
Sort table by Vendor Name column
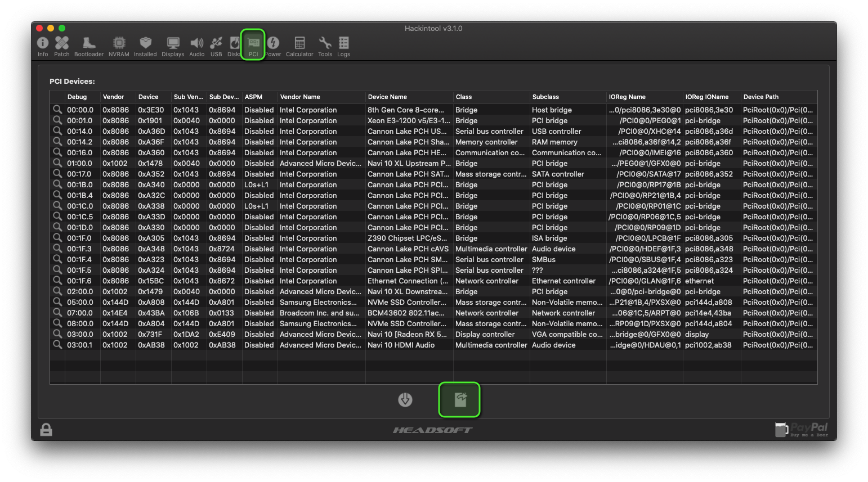click(321, 97)
